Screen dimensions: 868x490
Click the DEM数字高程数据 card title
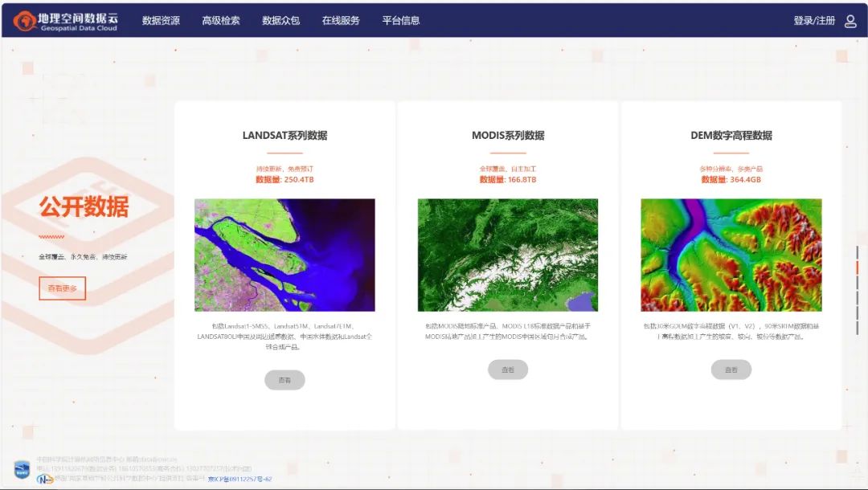[x=731, y=136]
